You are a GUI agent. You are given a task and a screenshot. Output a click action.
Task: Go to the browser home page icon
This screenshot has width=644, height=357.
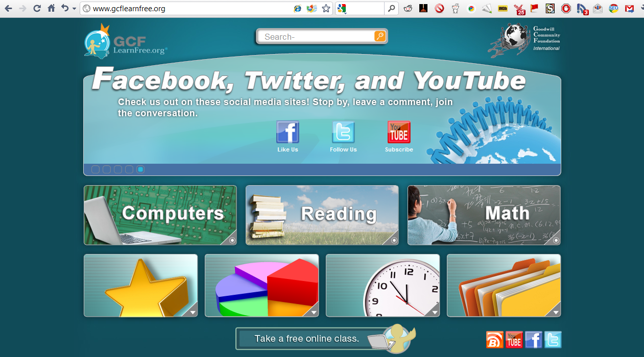tap(51, 8)
